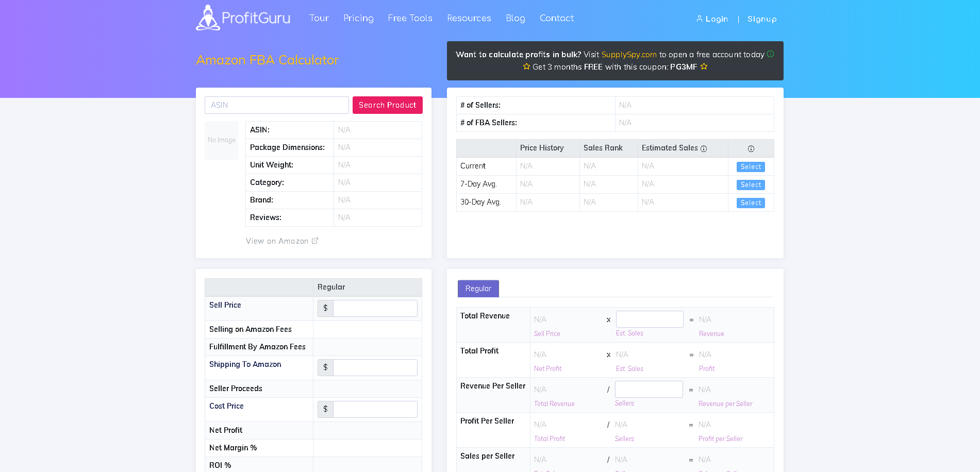The image size is (980, 472).
Task: Select the Current row pricing
Action: point(751,167)
